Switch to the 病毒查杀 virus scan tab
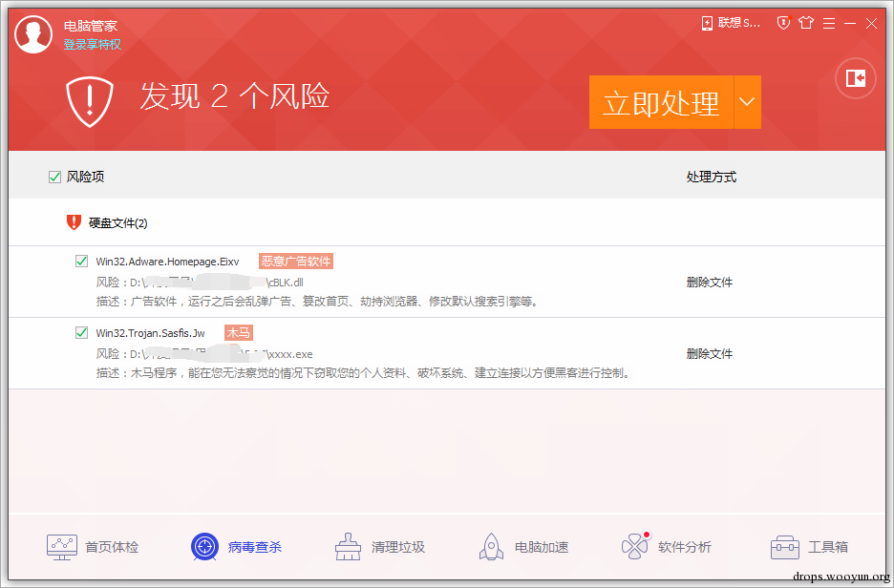This screenshot has height=588, width=894. [x=237, y=546]
